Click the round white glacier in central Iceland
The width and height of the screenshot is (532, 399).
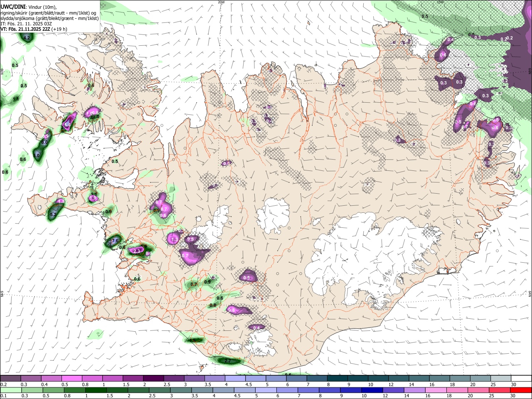tap(273, 215)
